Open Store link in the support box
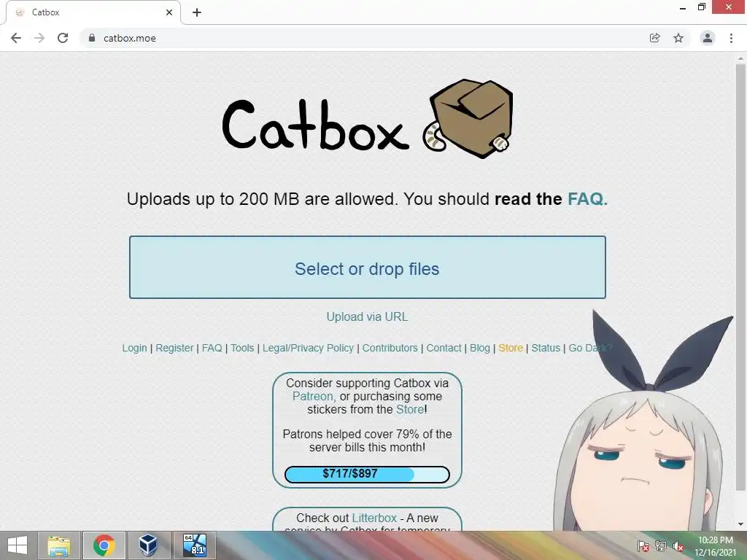Image resolution: width=747 pixels, height=560 pixels. 410,409
